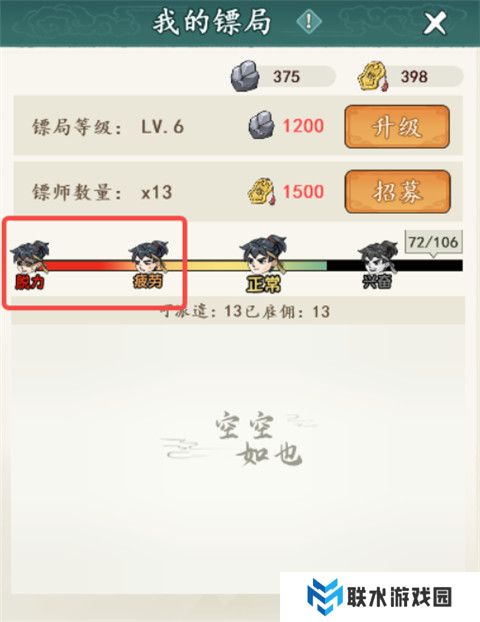Click the dispatch and hired count row

click(x=238, y=311)
